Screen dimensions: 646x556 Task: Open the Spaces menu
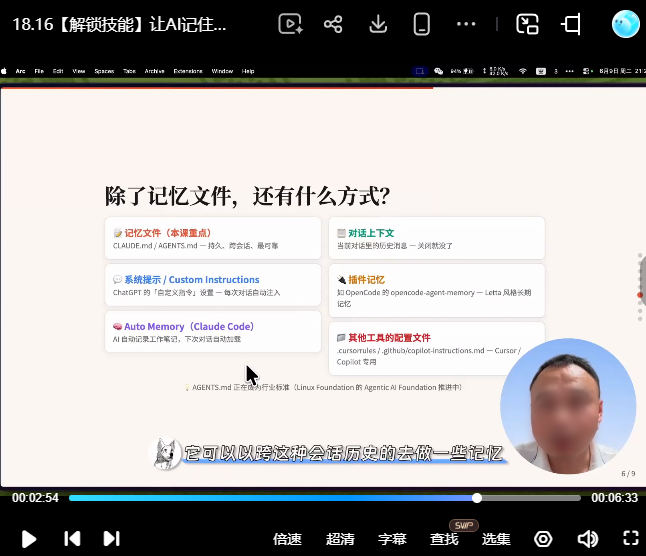click(x=104, y=71)
